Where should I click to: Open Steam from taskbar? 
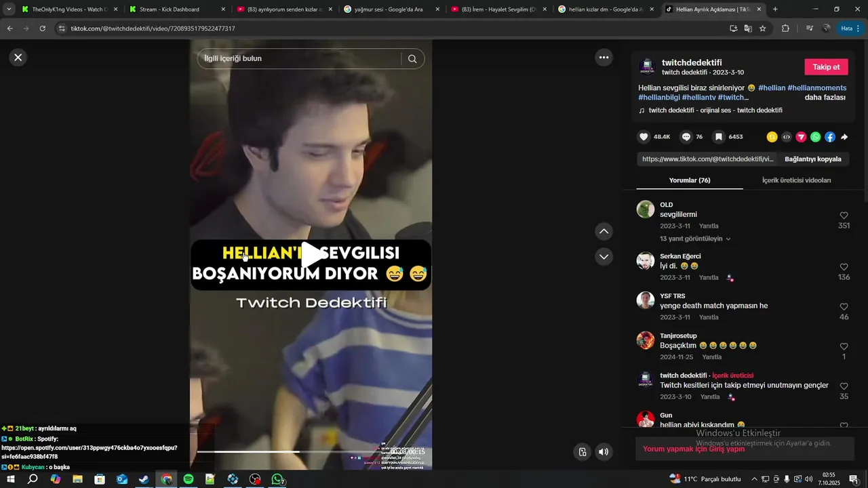coord(144,479)
